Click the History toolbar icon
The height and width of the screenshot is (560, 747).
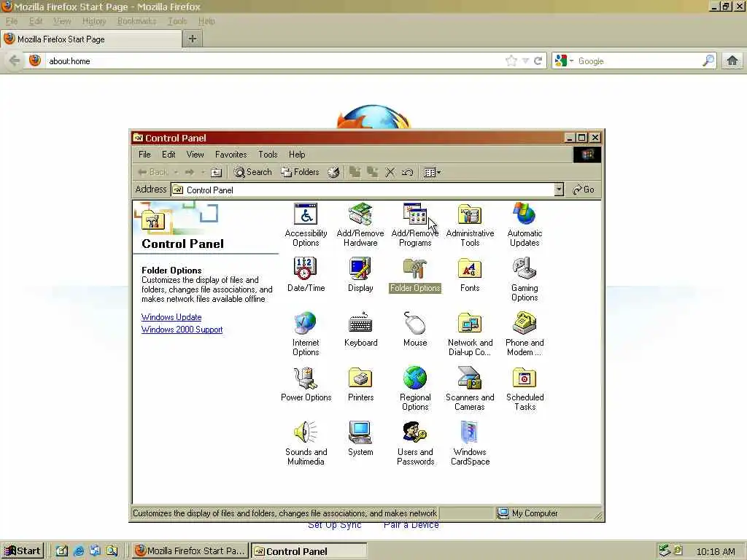click(x=333, y=172)
